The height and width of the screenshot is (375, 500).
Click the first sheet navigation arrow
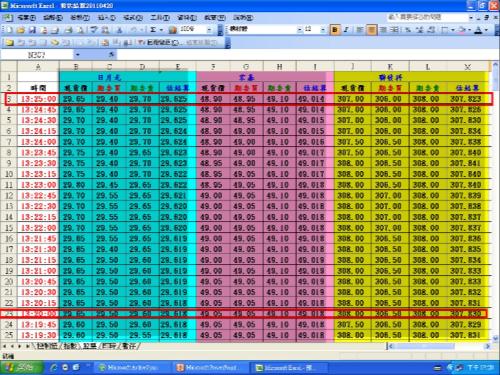coord(4,346)
